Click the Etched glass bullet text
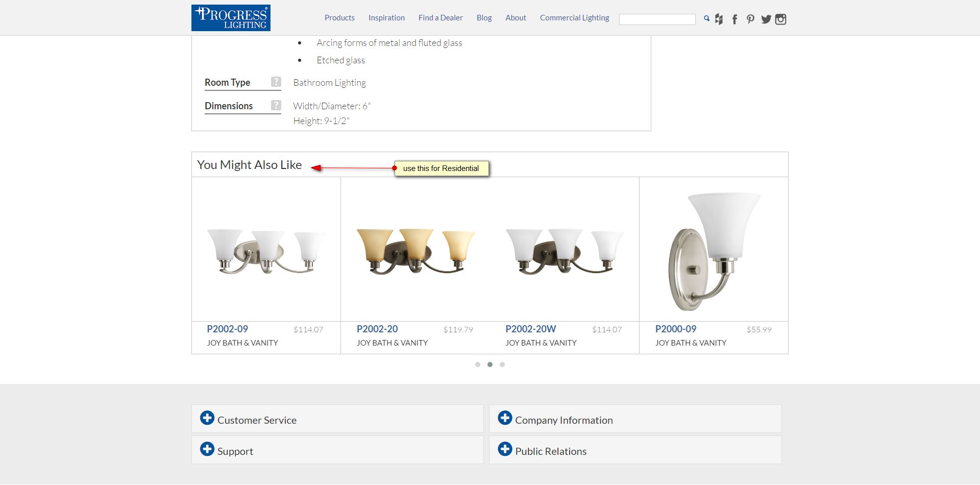The image size is (980, 485). tap(341, 60)
